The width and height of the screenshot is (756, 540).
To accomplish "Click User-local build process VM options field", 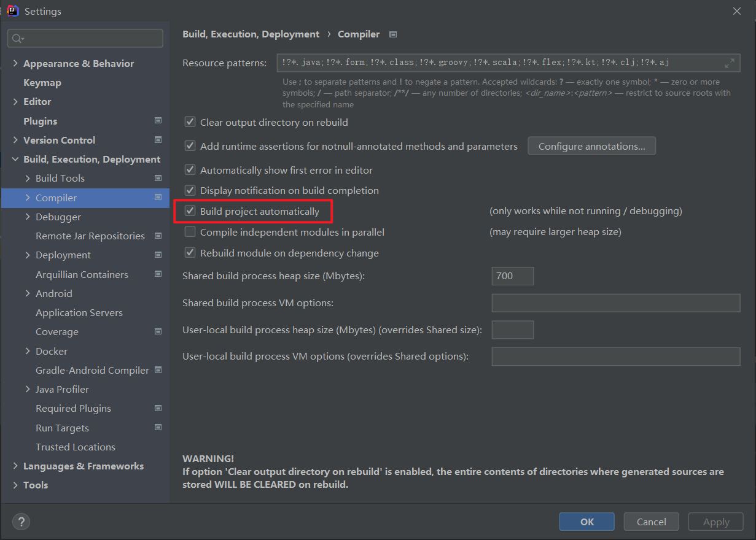I will point(616,357).
